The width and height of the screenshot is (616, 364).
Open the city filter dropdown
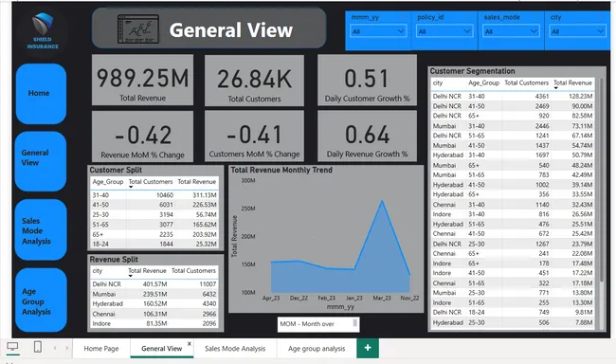click(x=577, y=31)
